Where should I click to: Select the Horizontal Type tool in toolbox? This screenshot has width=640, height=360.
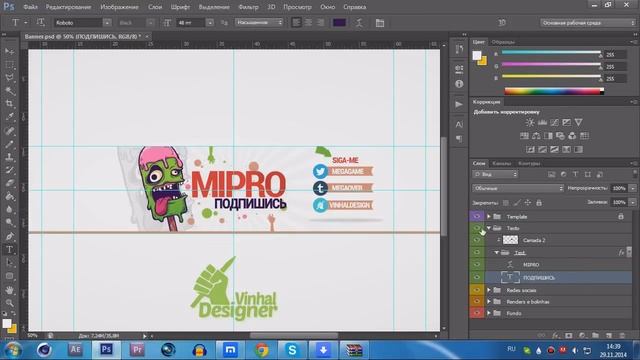click(9, 249)
